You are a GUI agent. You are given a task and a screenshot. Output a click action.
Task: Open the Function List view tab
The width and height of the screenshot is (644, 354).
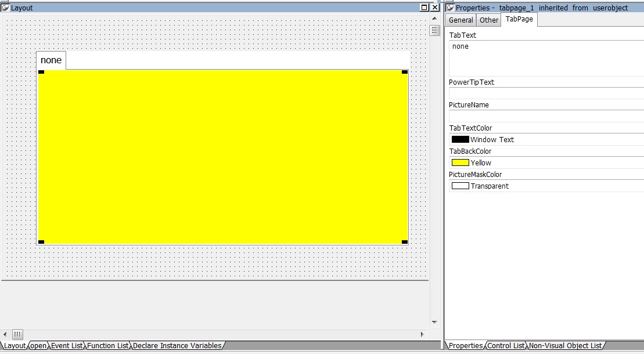click(x=108, y=346)
